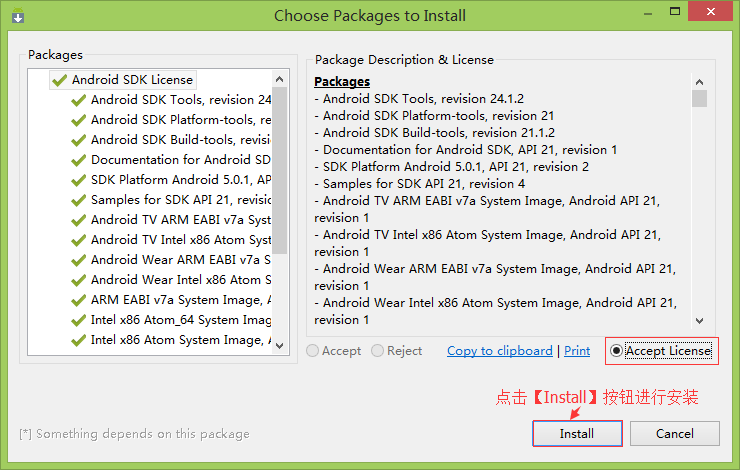Click checkmark icon of Documentation for Android SDK
740x470 pixels.
[x=78, y=160]
